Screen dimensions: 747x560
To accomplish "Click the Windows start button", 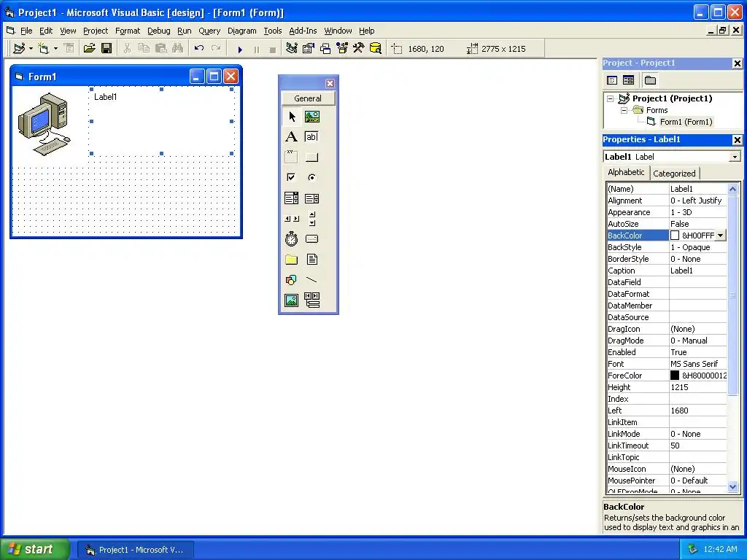I will [35, 550].
